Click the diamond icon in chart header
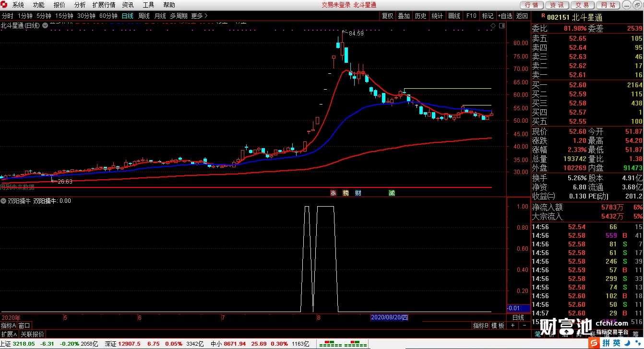644x349 pixels. [492, 25]
